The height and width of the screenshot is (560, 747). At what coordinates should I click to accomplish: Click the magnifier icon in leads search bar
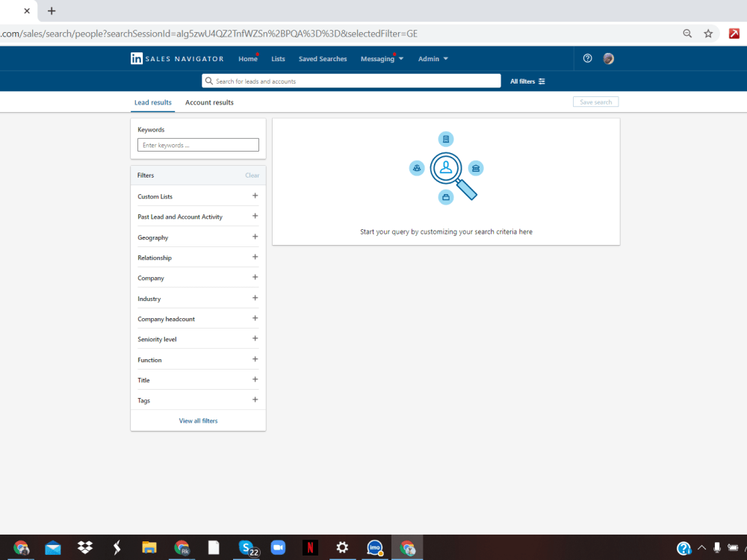click(x=208, y=81)
